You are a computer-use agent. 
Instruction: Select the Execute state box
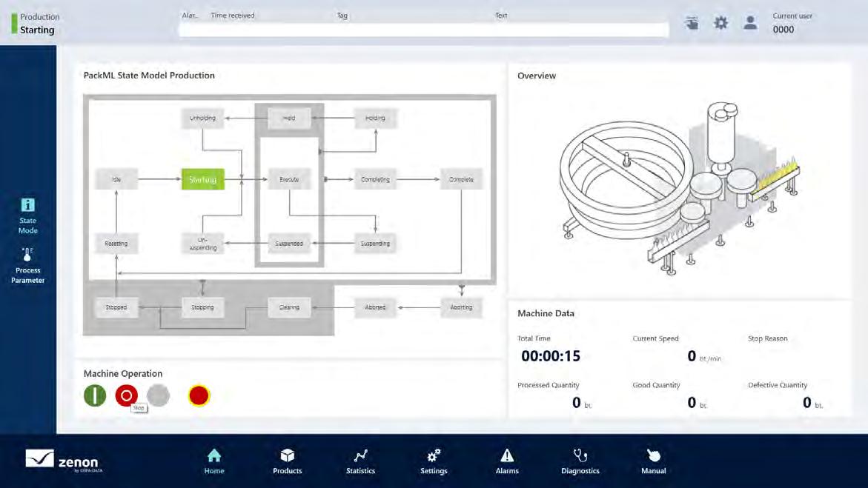click(x=289, y=179)
